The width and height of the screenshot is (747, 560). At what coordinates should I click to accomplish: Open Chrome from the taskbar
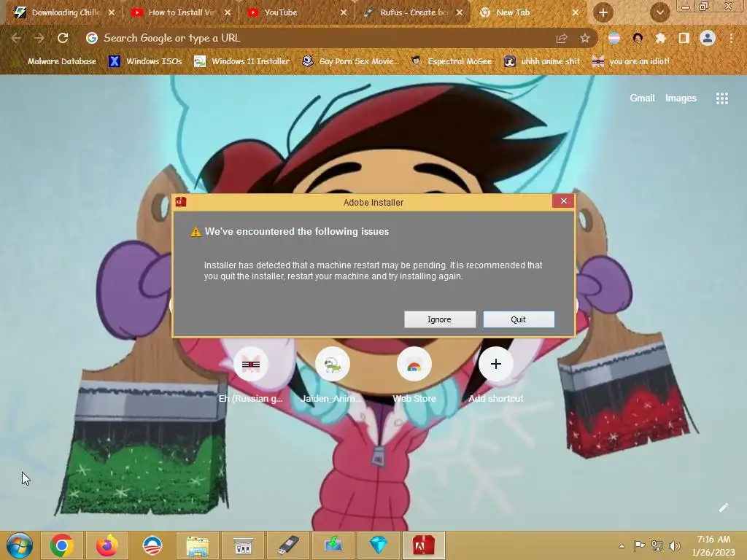(62, 545)
